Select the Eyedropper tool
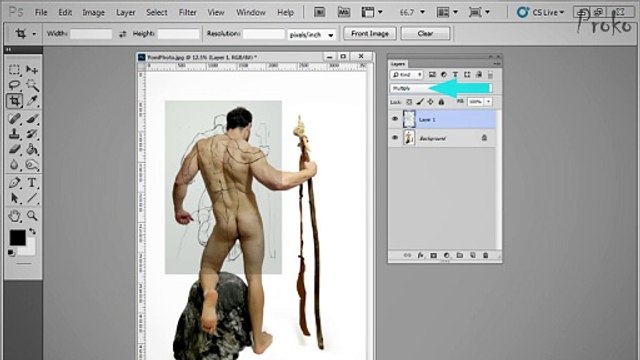This screenshot has width=640, height=360. [x=32, y=101]
